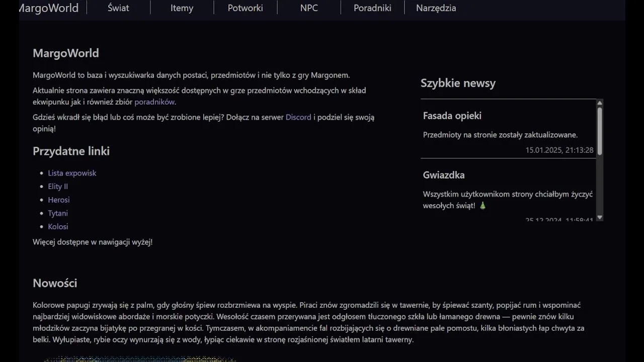Click the MargoWorld page heading
The height and width of the screenshot is (362, 644).
point(66,53)
